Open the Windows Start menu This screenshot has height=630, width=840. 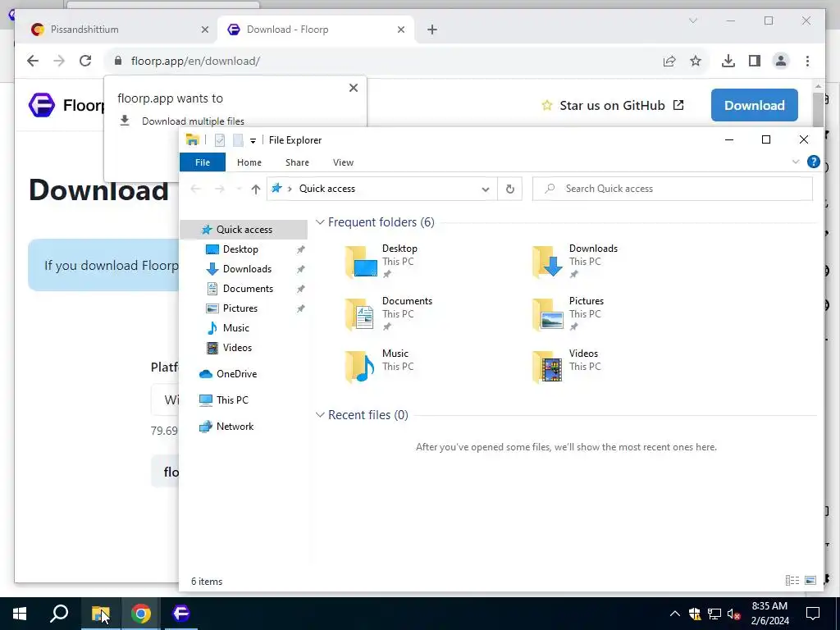pyautogui.click(x=20, y=614)
